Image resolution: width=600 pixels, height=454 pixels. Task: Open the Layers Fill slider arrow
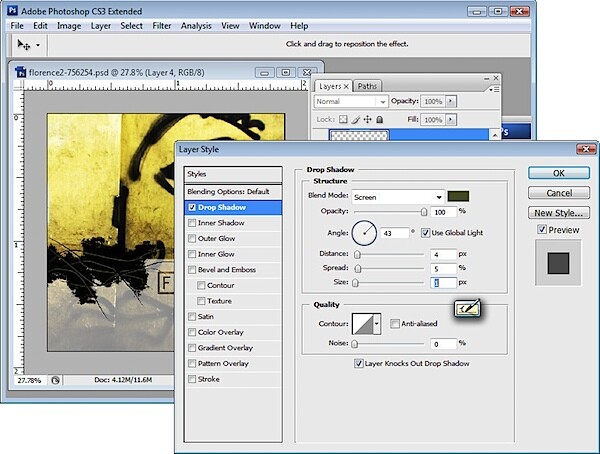coord(451,119)
